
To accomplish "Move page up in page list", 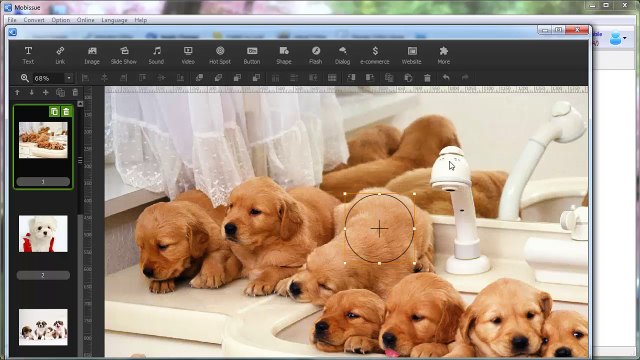I will point(17,93).
